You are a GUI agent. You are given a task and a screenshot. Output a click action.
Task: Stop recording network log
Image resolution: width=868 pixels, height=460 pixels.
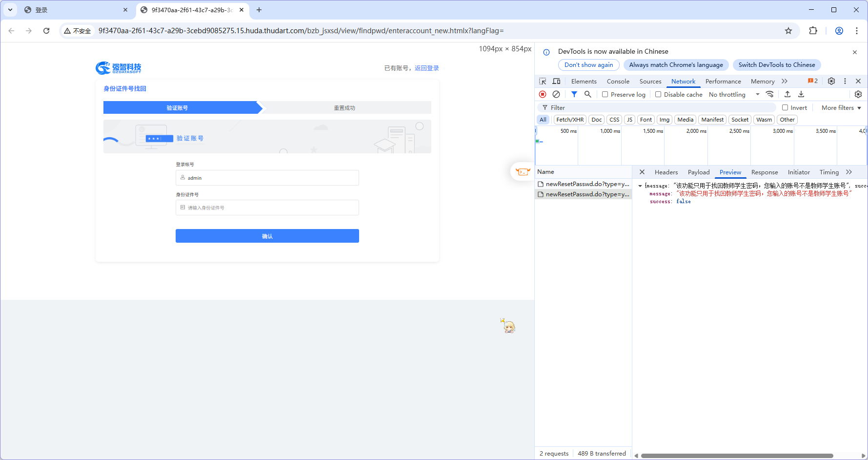[543, 94]
